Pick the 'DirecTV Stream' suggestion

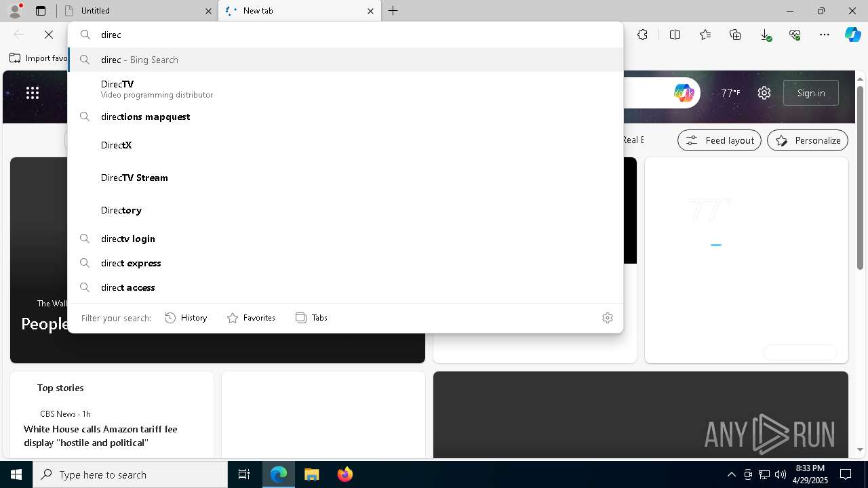346,178
